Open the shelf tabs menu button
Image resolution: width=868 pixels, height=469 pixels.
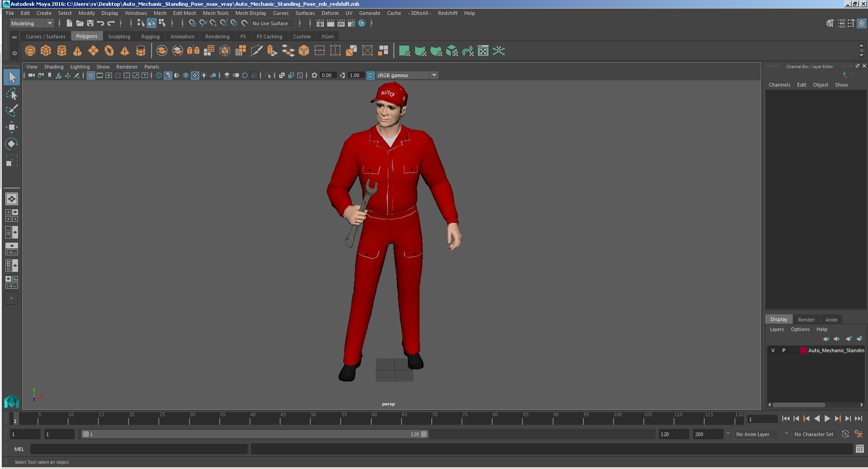(x=14, y=37)
